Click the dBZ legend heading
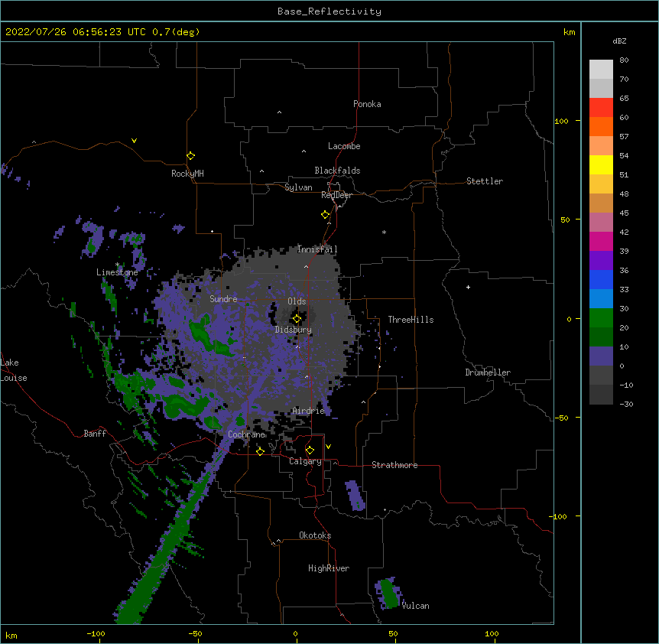Screen dimensions: 659x644 point(619,41)
